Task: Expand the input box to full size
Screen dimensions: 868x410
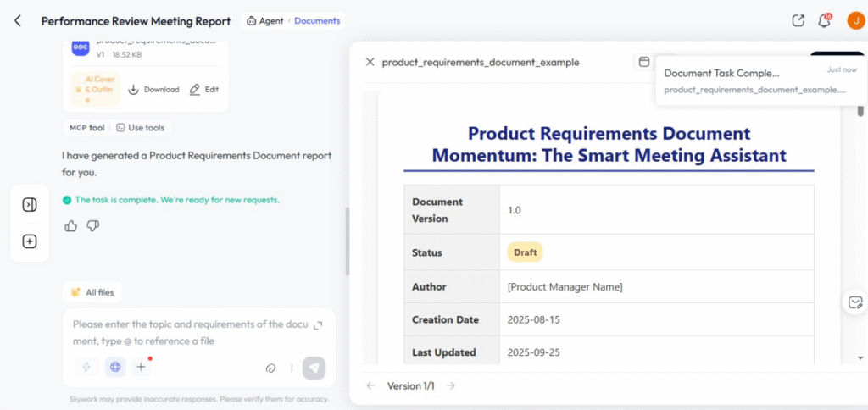Action: pyautogui.click(x=318, y=325)
